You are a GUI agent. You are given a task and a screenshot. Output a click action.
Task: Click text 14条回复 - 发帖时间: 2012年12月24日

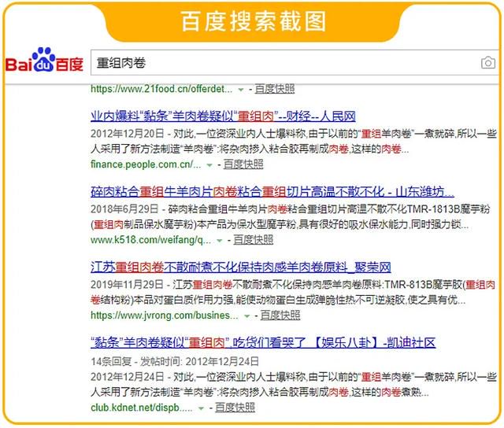[175, 362]
